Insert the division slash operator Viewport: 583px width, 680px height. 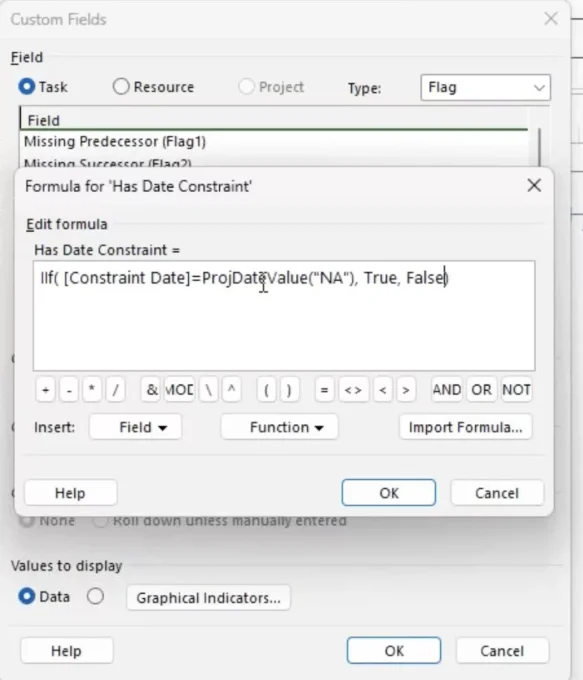point(115,389)
